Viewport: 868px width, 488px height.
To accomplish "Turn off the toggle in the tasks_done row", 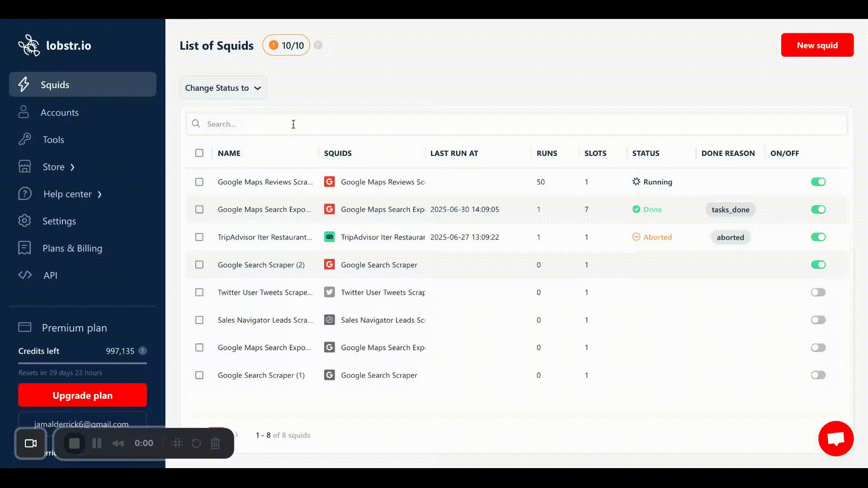I will (x=818, y=209).
